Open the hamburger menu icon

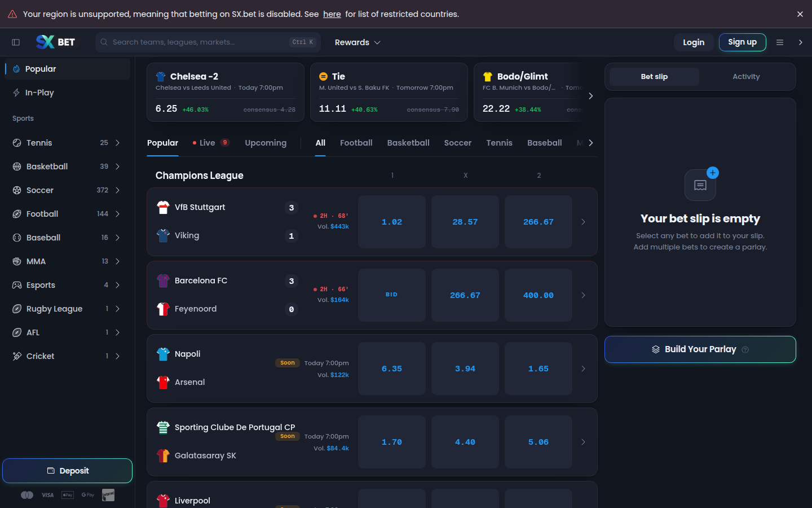(780, 42)
